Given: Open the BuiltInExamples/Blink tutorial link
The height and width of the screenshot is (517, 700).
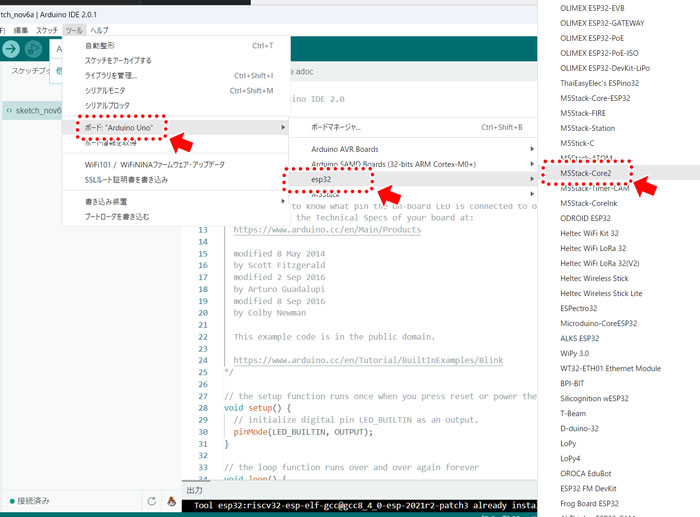Looking at the screenshot, I should coord(368,360).
